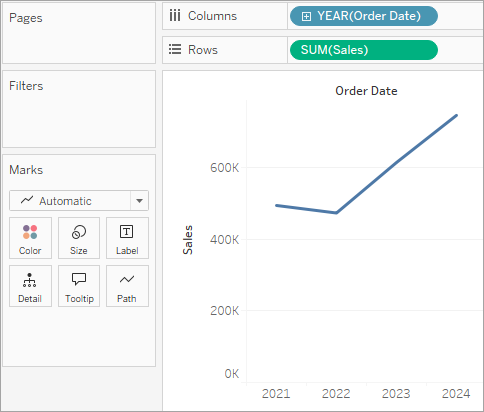Click the Pages shelf
The image size is (484, 412).
click(79, 33)
